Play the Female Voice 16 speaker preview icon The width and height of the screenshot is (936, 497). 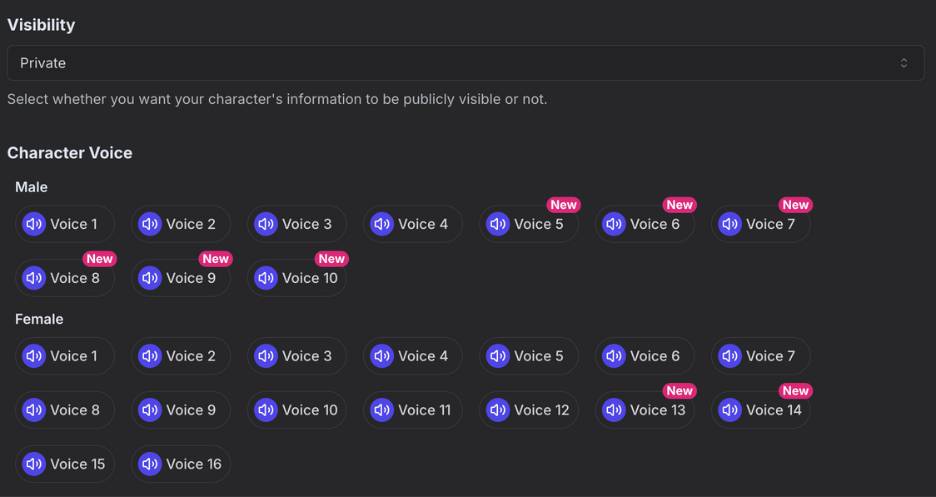click(x=150, y=464)
